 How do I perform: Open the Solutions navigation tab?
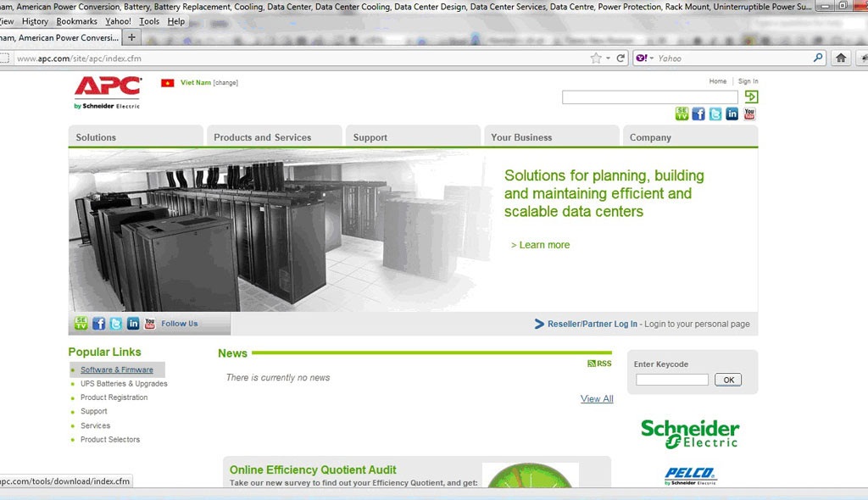pos(136,137)
